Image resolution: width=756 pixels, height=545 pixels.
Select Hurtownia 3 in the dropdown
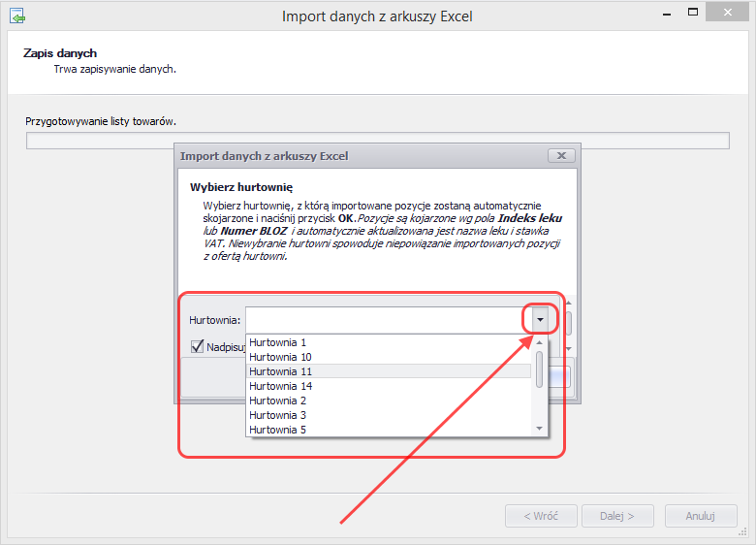click(277, 415)
